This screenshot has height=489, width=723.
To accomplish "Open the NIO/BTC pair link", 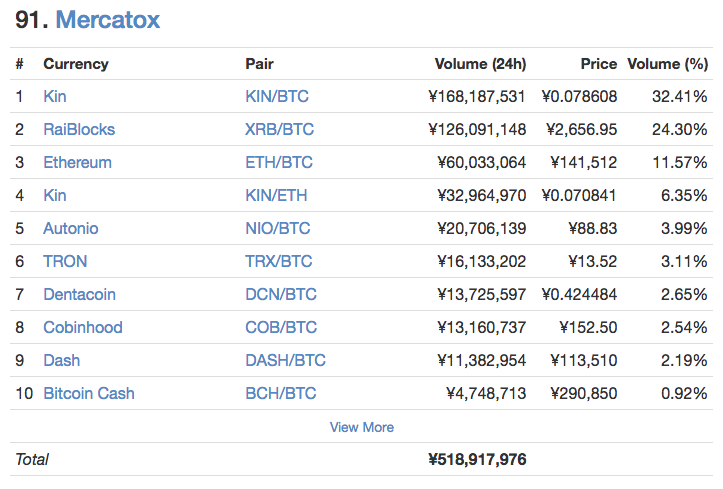I will coord(278,229).
